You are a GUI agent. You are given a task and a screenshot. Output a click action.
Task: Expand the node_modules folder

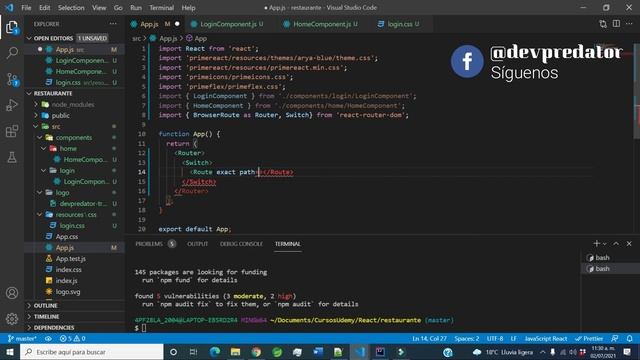coord(36,104)
